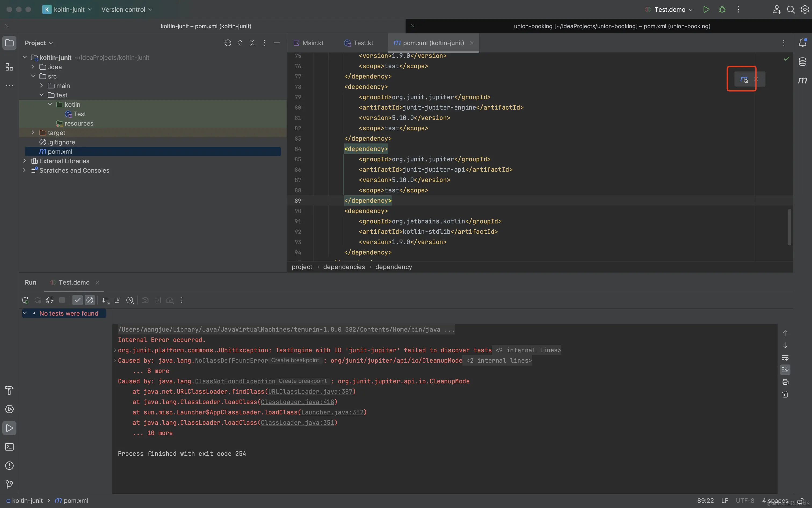Open the Build hammer tool window
The width and height of the screenshot is (812, 508).
point(9,390)
